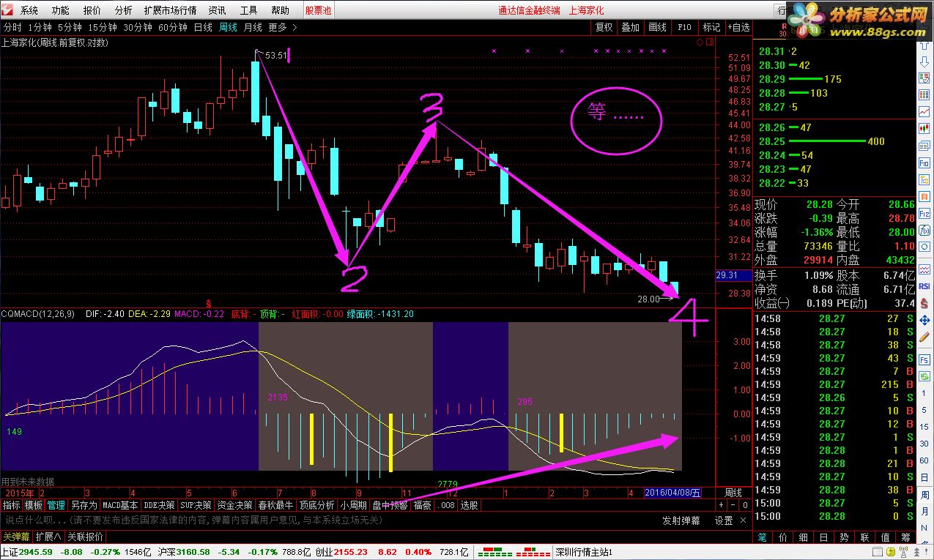Viewport: 934px width, 560px height.
Task: Expand the 扩展∧ panel
Action: (49, 537)
